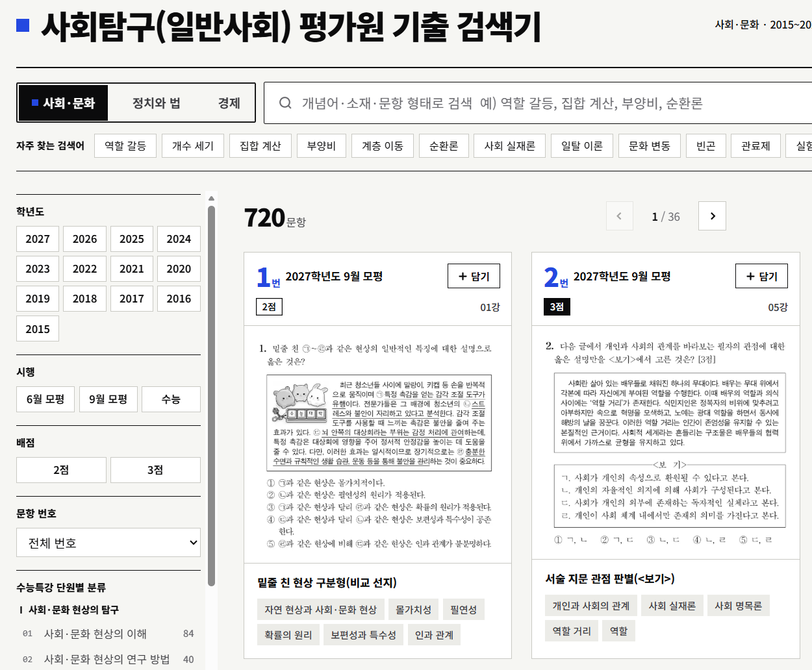Screen dimensions: 812x670
Task: Open the 전체 번호 question number dropdown
Action: (x=108, y=543)
